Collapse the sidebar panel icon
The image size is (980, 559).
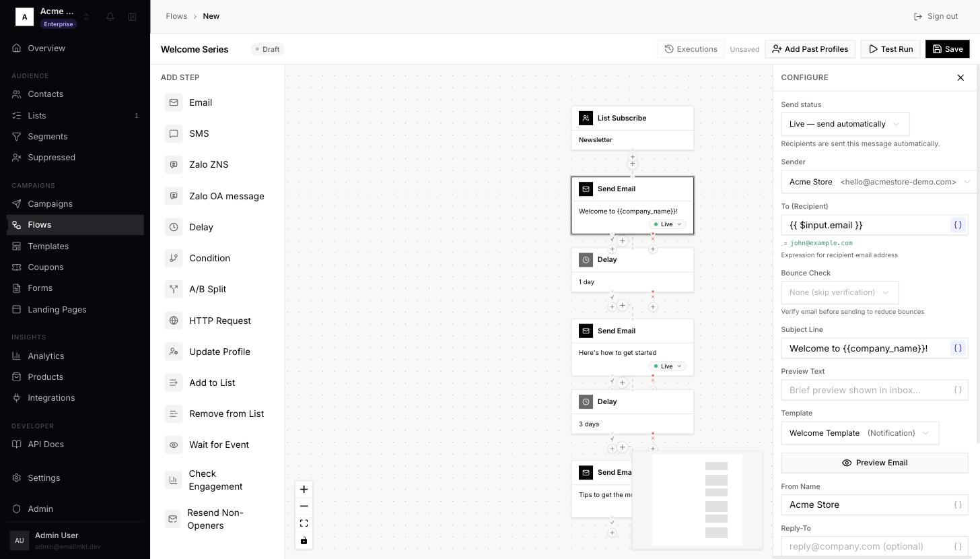click(x=133, y=17)
